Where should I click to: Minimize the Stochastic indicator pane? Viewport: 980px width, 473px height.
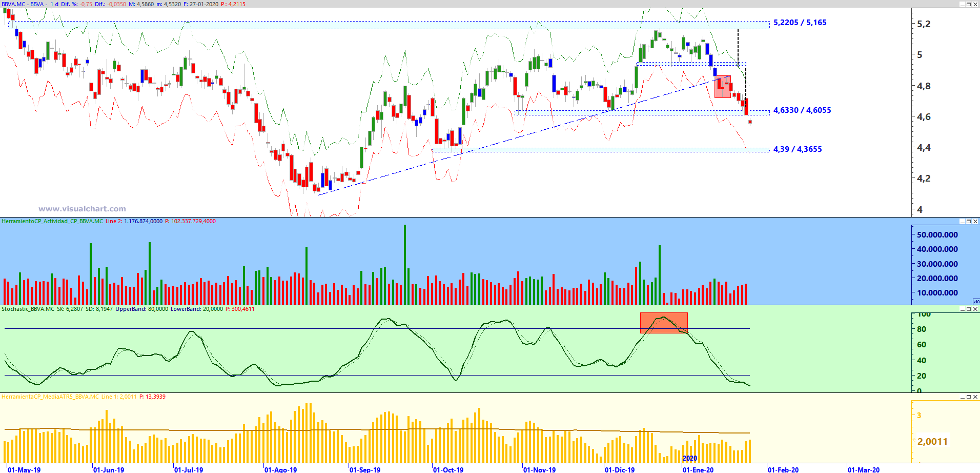(x=962, y=309)
